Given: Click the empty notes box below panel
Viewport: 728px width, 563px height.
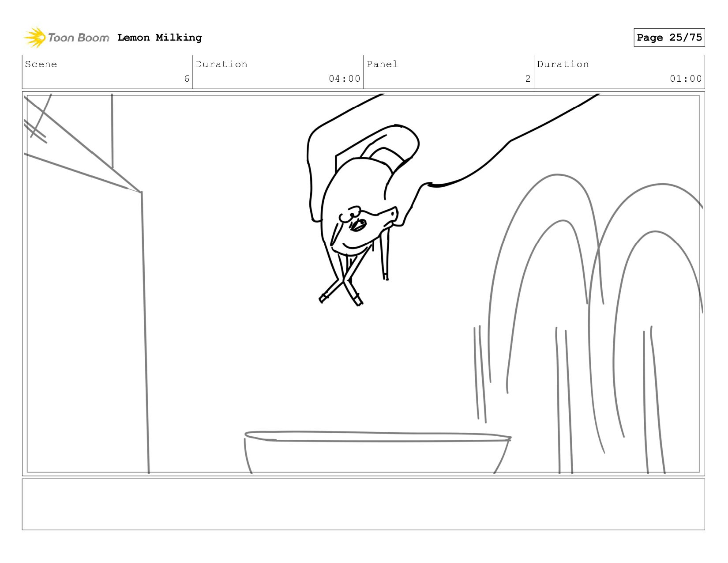Looking at the screenshot, I should click(x=363, y=504).
